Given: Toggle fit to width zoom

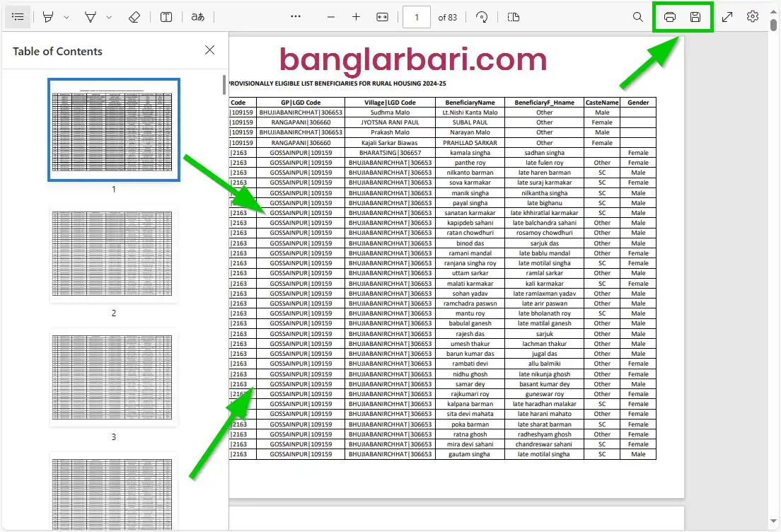Looking at the screenshot, I should tap(382, 17).
